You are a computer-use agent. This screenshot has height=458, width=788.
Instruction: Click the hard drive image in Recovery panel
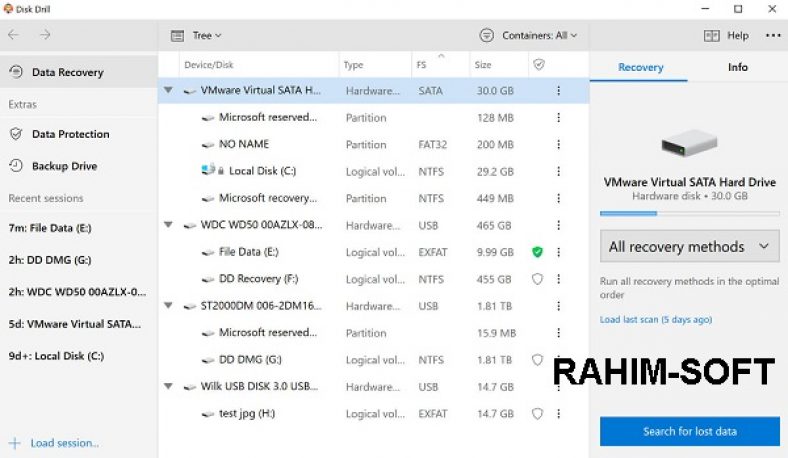pos(689,142)
